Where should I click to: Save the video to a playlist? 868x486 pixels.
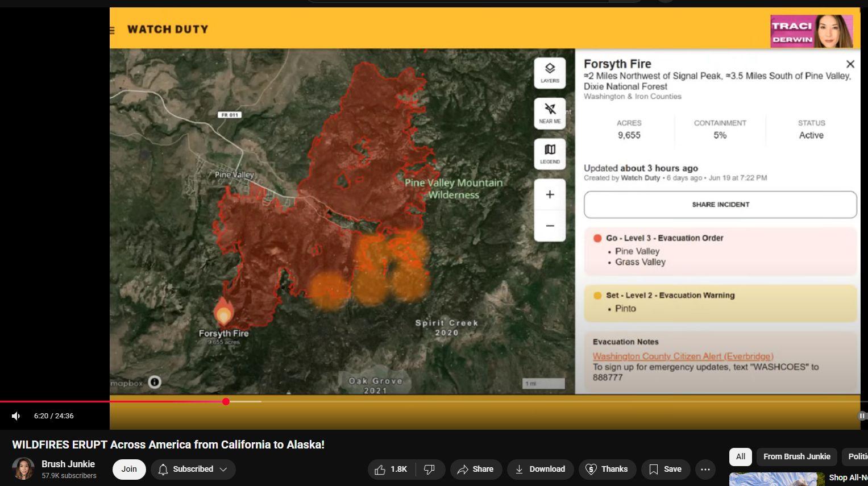tap(665, 470)
